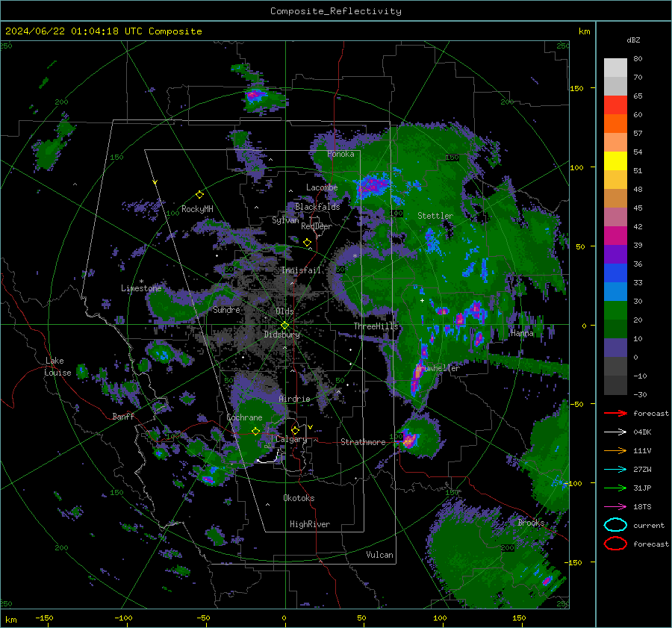Click the 'Hanna' map label
The image size is (672, 628).
pyautogui.click(x=522, y=333)
